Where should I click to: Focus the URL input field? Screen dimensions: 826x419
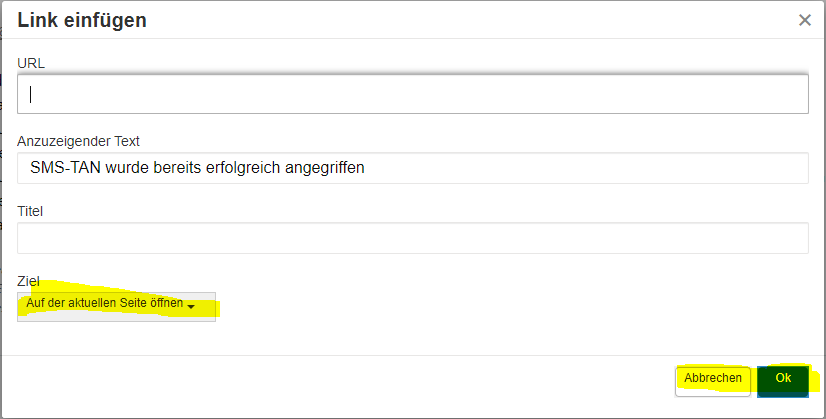412,94
